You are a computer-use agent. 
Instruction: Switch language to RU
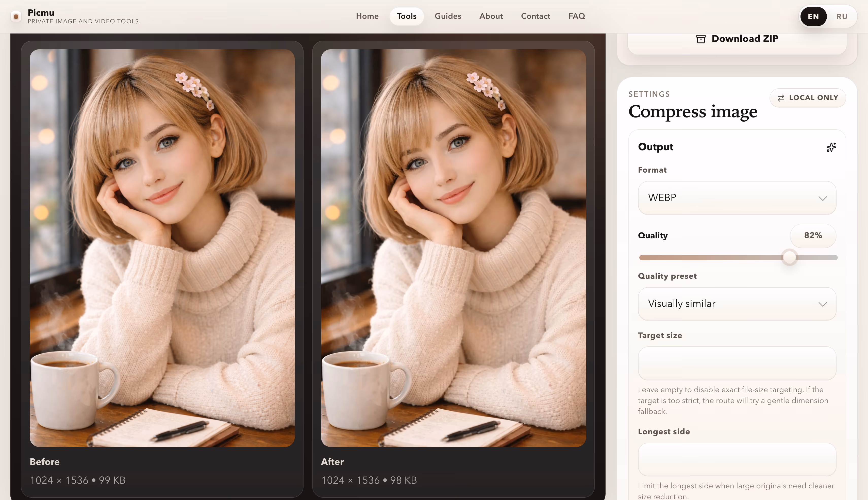click(x=842, y=16)
